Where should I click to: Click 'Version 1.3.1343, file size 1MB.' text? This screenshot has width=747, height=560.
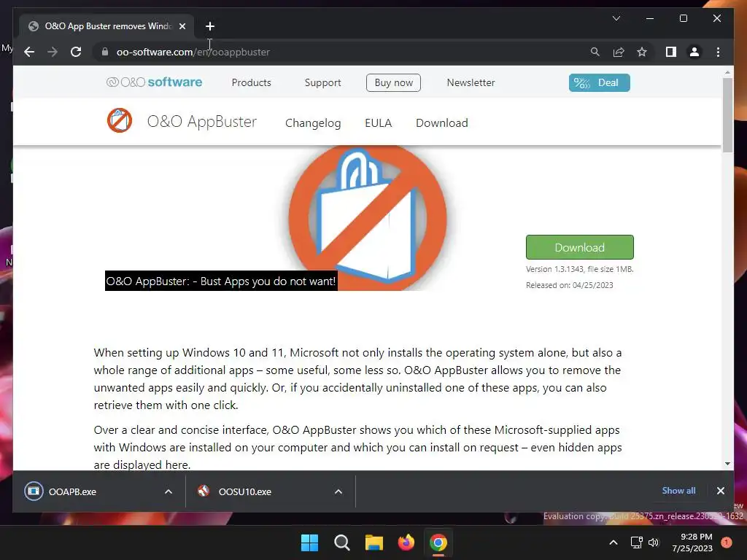[579, 269]
